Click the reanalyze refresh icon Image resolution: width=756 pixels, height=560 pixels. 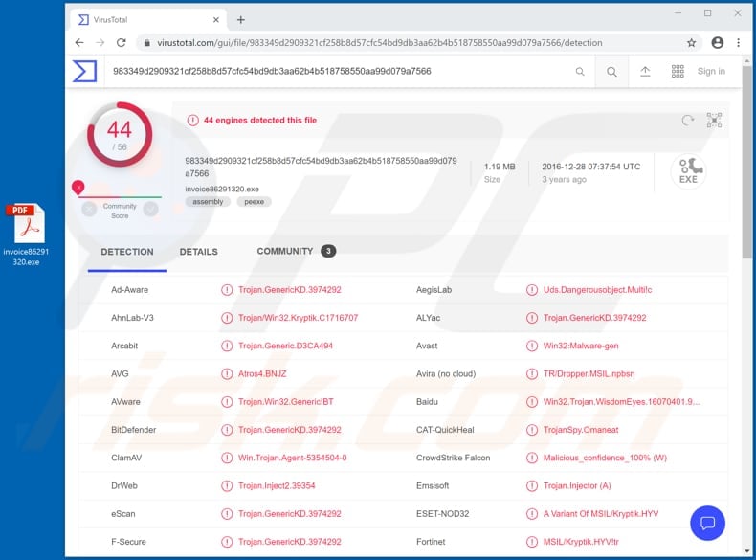pyautogui.click(x=688, y=120)
